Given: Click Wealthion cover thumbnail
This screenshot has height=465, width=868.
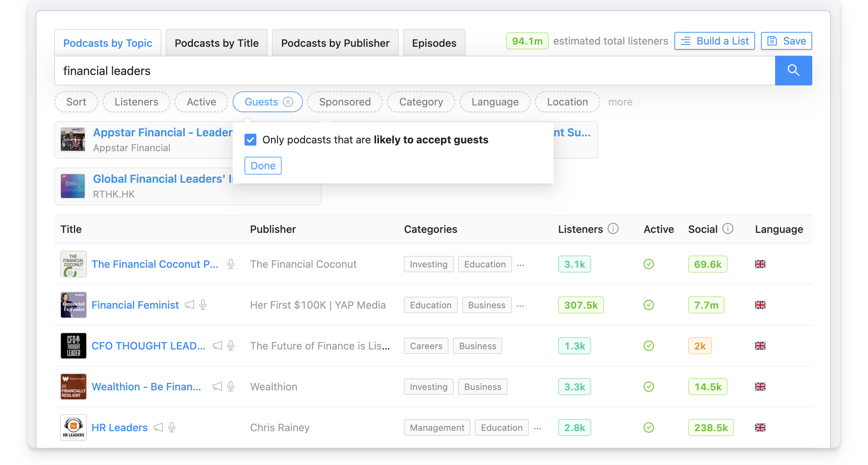Looking at the screenshot, I should [74, 387].
